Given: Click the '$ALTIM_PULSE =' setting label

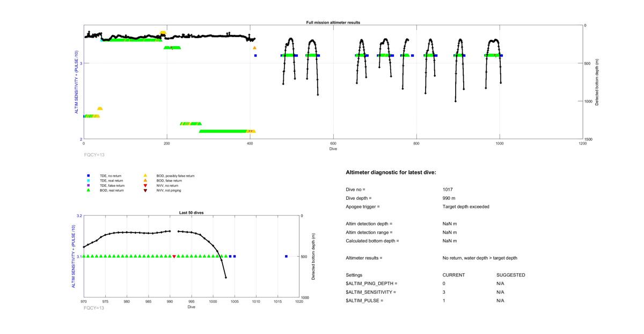Looking at the screenshot, I should [x=365, y=301].
